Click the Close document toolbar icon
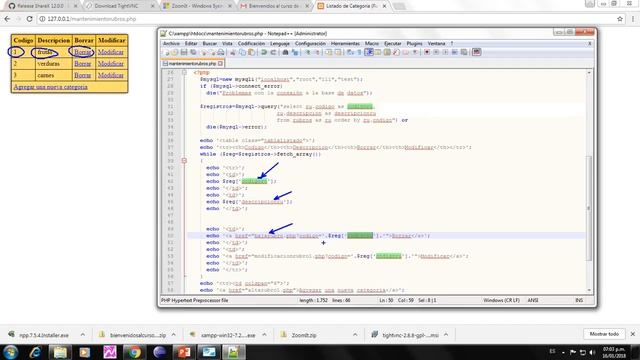 [204, 52]
